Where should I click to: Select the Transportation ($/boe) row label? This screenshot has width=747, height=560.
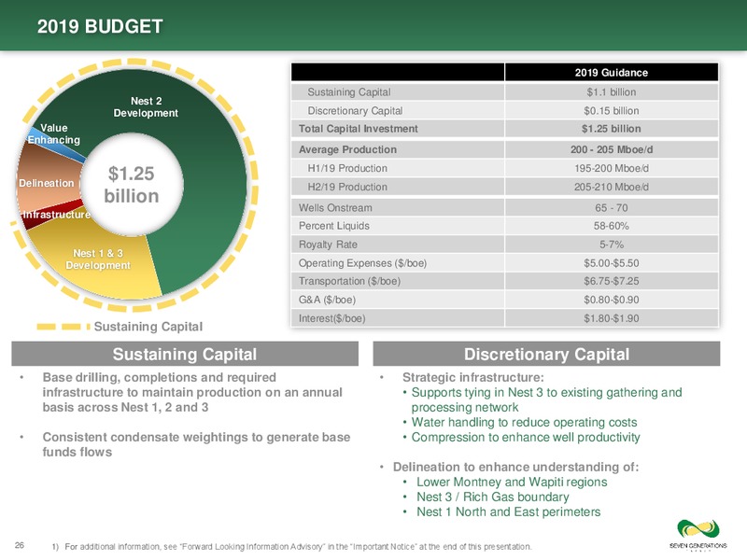pos(349,281)
